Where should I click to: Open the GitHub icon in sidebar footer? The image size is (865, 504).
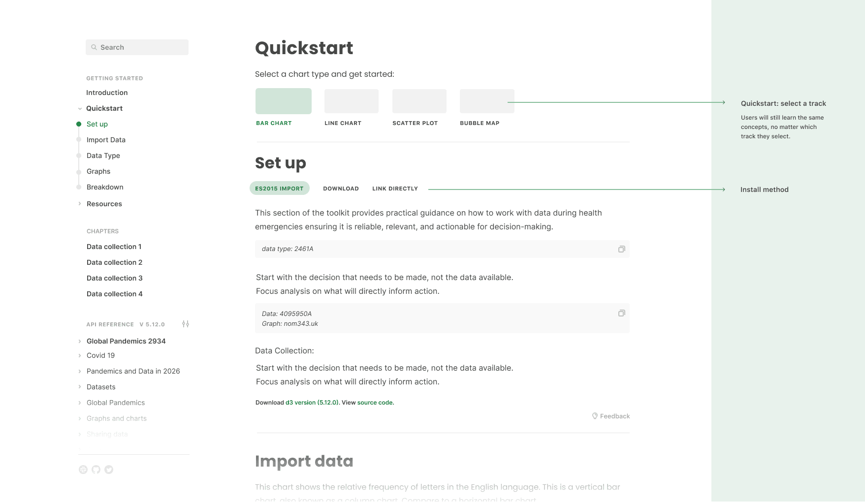(96, 470)
